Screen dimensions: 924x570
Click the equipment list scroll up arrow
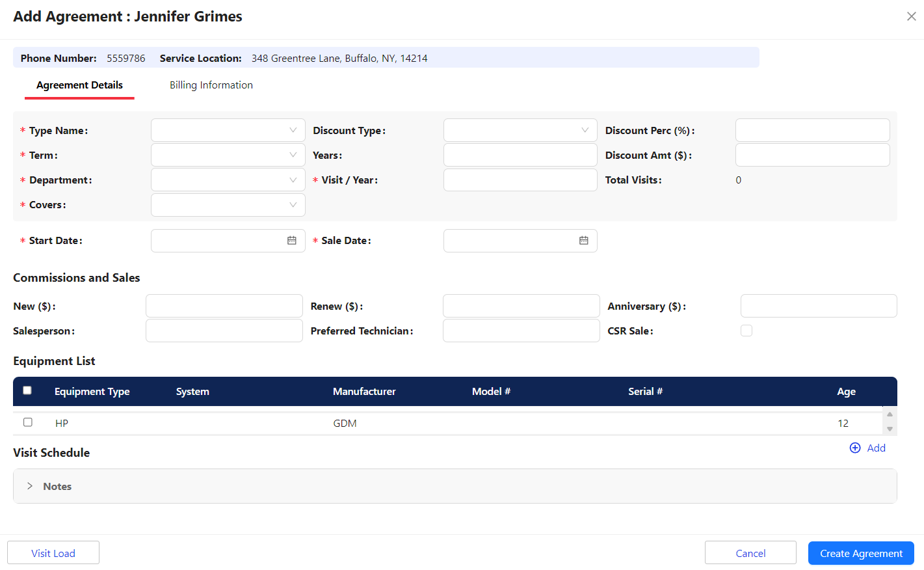point(890,414)
